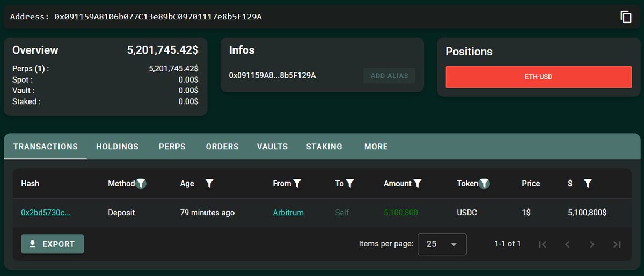Image resolution: width=644 pixels, height=276 pixels.
Task: Open the To column filter
Action: (x=349, y=184)
